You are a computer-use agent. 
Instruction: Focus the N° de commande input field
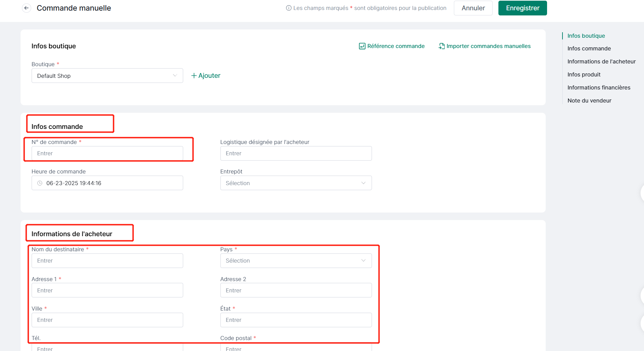(x=107, y=153)
